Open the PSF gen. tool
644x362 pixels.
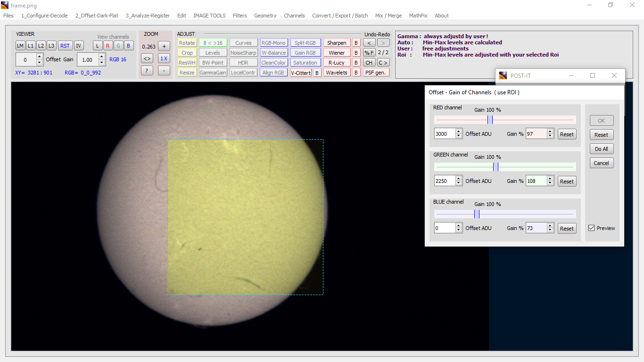pos(376,73)
